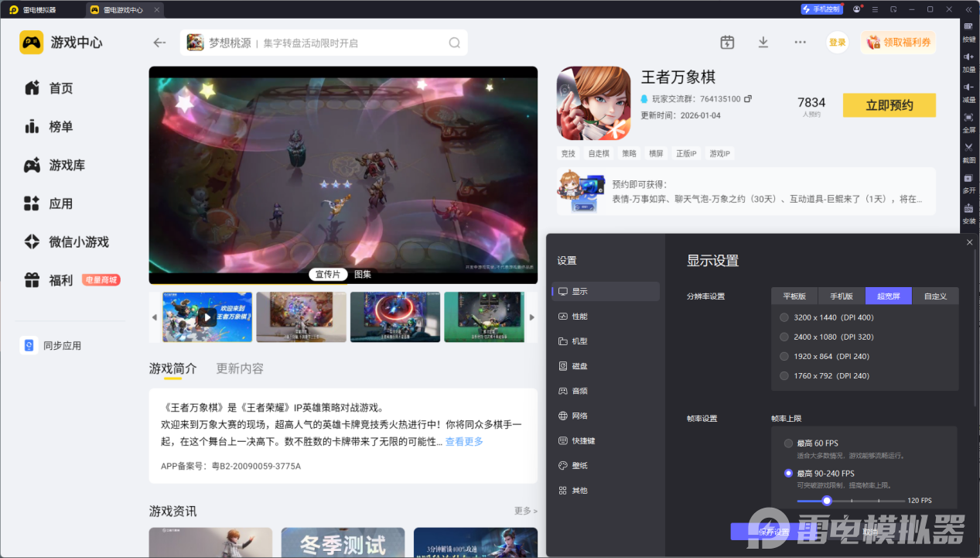Increase volume with the 加量 tool
The height and width of the screenshot is (558, 980).
[968, 62]
